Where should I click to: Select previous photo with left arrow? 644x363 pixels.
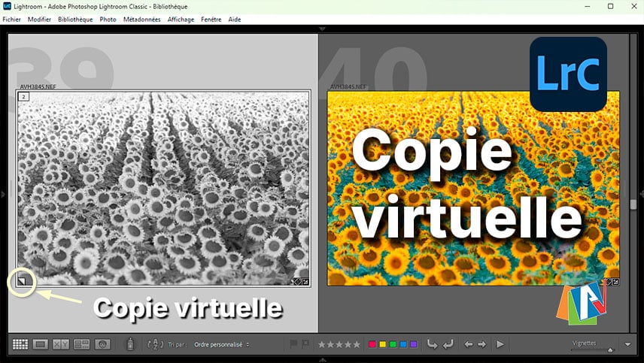coord(468,344)
